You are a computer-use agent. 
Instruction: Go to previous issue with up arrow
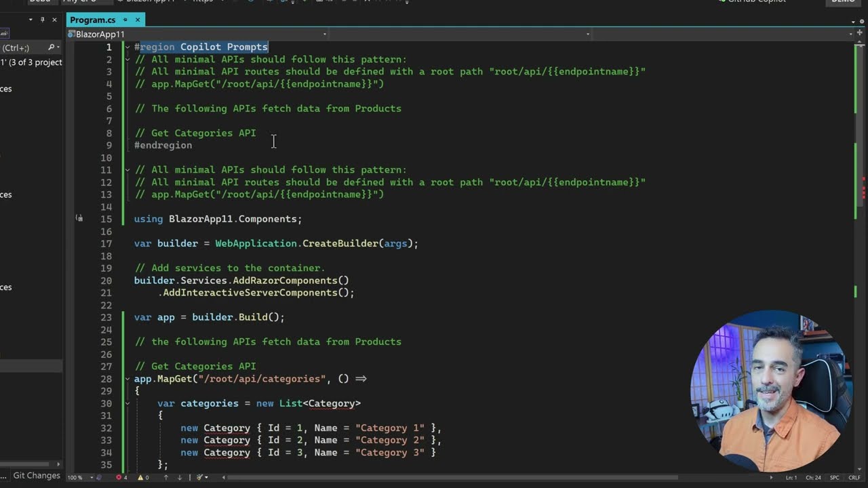166,477
